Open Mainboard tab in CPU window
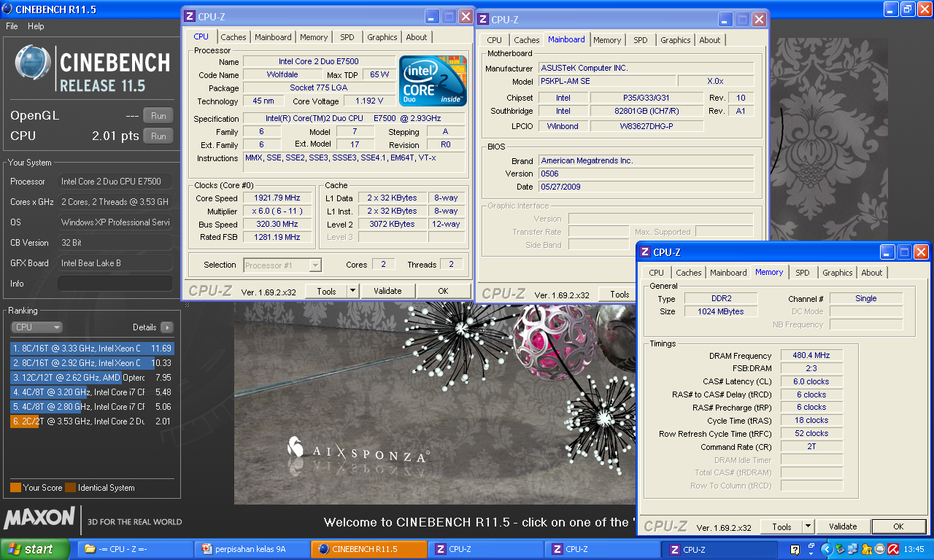This screenshot has width=934, height=560. [273, 37]
